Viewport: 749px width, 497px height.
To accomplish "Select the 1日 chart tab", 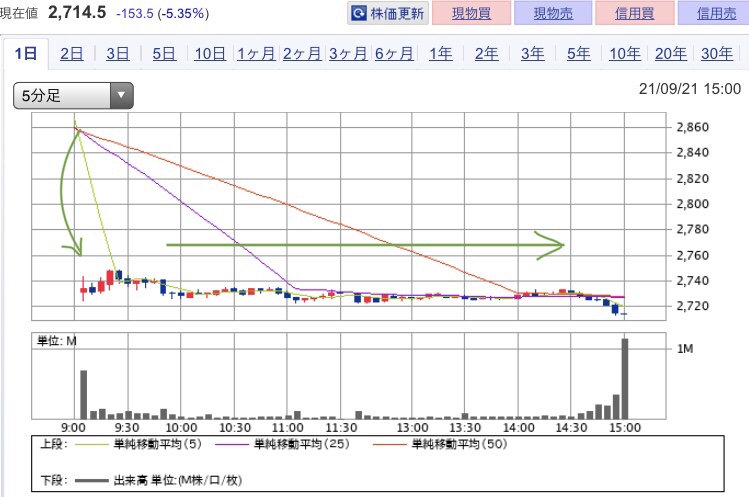I will (26, 54).
